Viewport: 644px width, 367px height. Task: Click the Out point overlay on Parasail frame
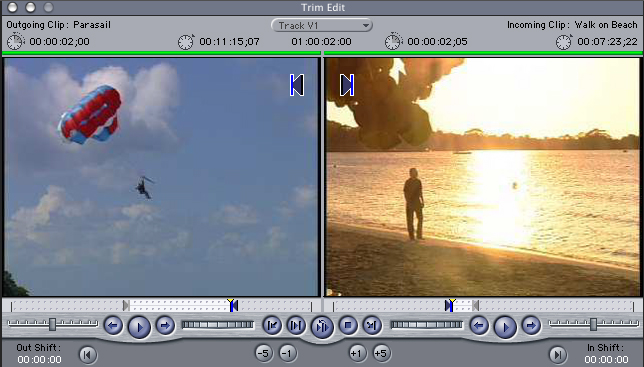tap(297, 85)
